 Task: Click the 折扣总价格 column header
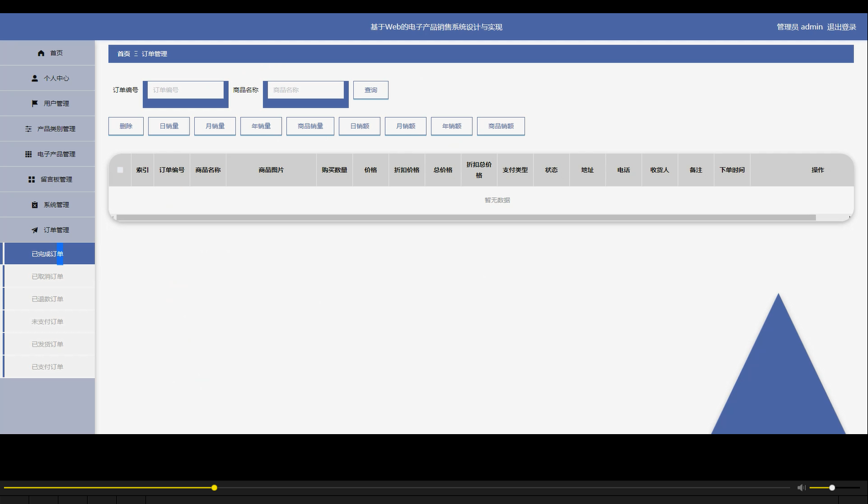tap(479, 170)
